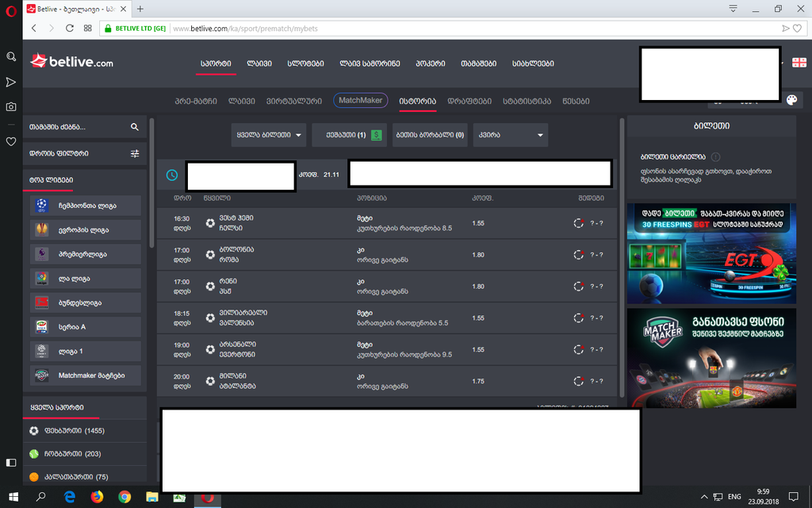Open Opera sidebar search icon

click(x=11, y=56)
